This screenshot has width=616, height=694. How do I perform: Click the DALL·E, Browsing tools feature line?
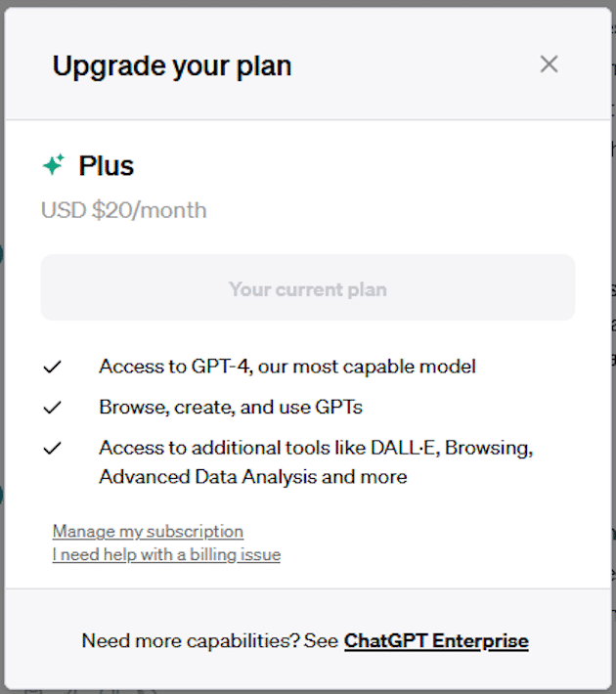point(315,448)
